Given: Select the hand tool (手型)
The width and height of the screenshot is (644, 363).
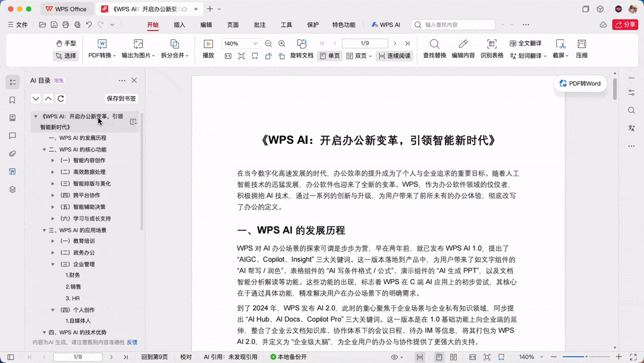Looking at the screenshot, I should coord(66,43).
